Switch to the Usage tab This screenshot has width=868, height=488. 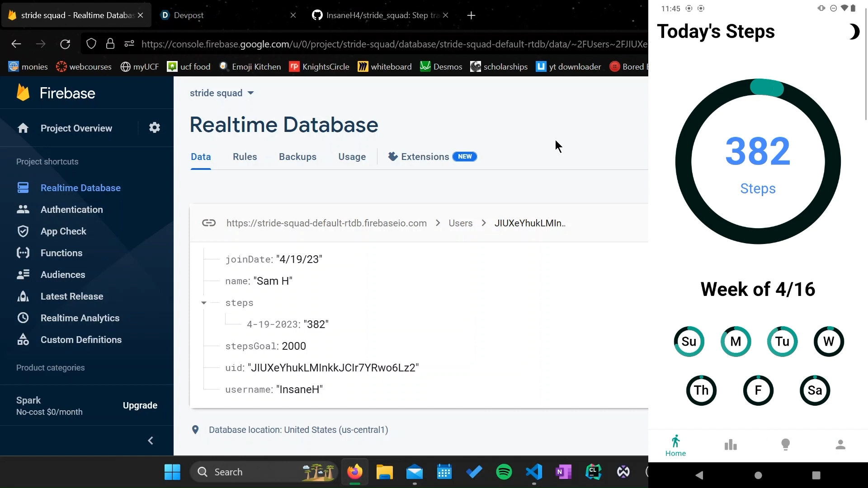pos(352,157)
